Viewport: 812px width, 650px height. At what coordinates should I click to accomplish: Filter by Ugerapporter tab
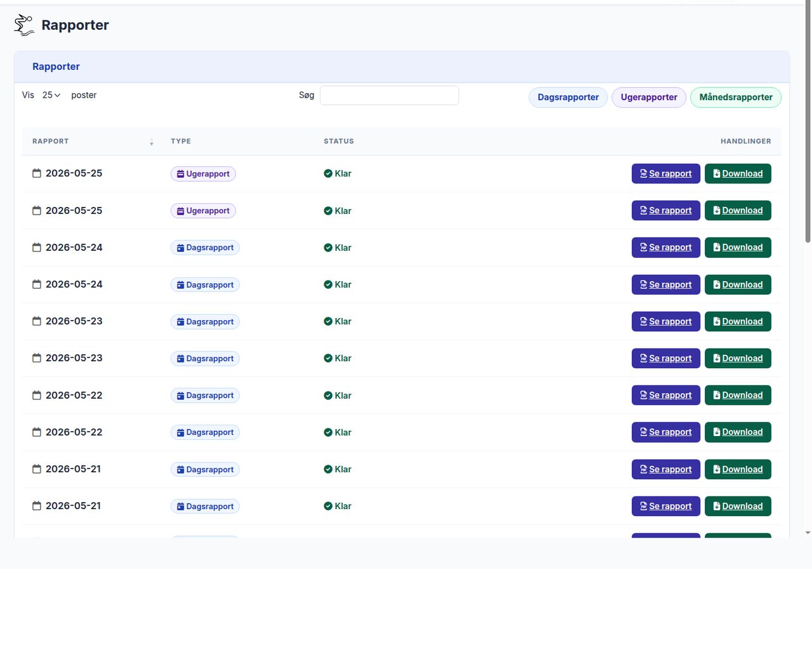point(649,97)
